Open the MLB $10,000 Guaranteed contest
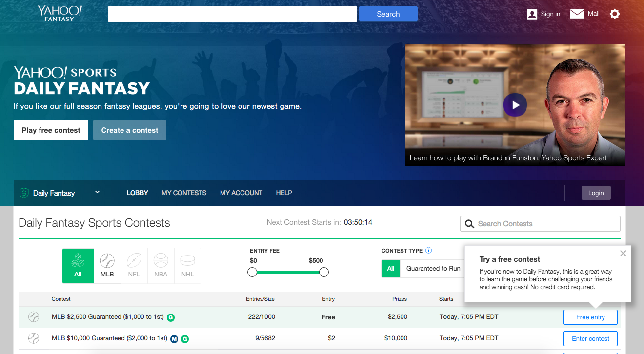 109,338
